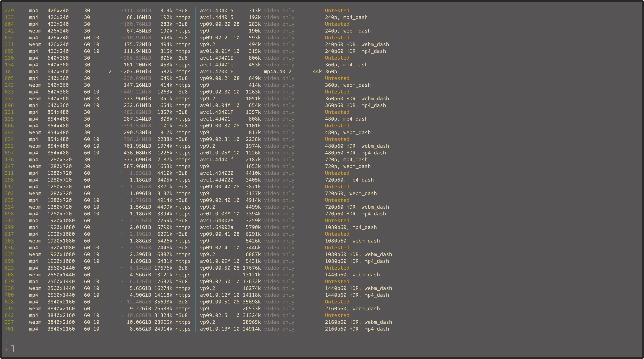Click format ID 308
644x359 pixels.
point(9,274)
